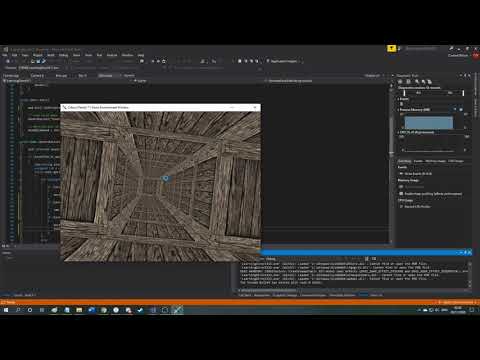Switch to the Error List tab
This screenshot has width=480, height=360.
click(x=376, y=295)
